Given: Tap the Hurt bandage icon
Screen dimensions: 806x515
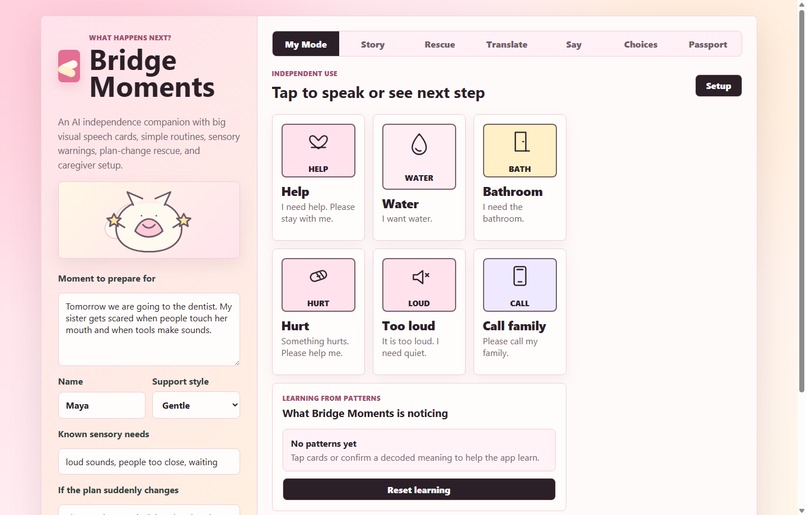Looking at the screenshot, I should [318, 276].
